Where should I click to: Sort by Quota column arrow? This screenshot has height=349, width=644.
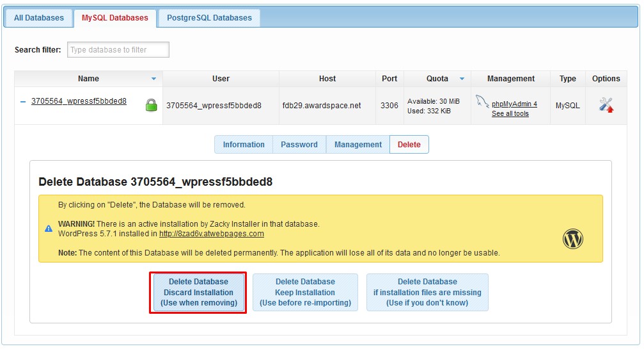[462, 79]
